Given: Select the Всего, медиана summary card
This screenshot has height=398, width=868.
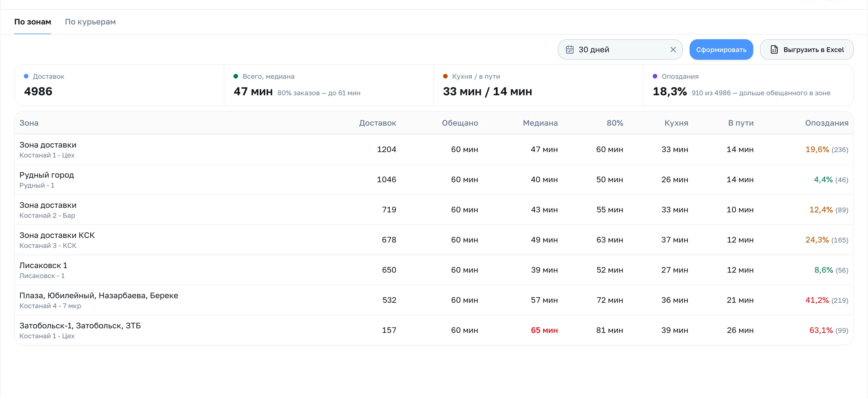Looking at the screenshot, I should pyautogui.click(x=329, y=85).
